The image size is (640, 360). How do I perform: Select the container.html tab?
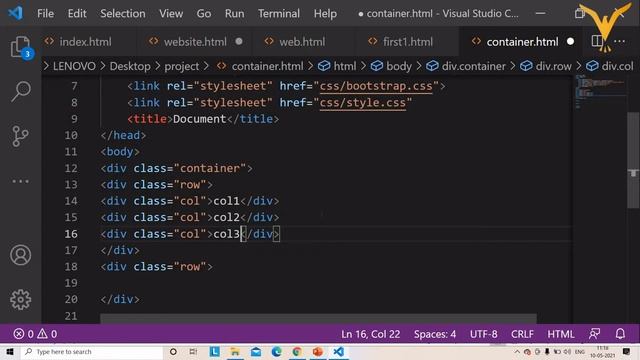pyautogui.click(x=522, y=42)
